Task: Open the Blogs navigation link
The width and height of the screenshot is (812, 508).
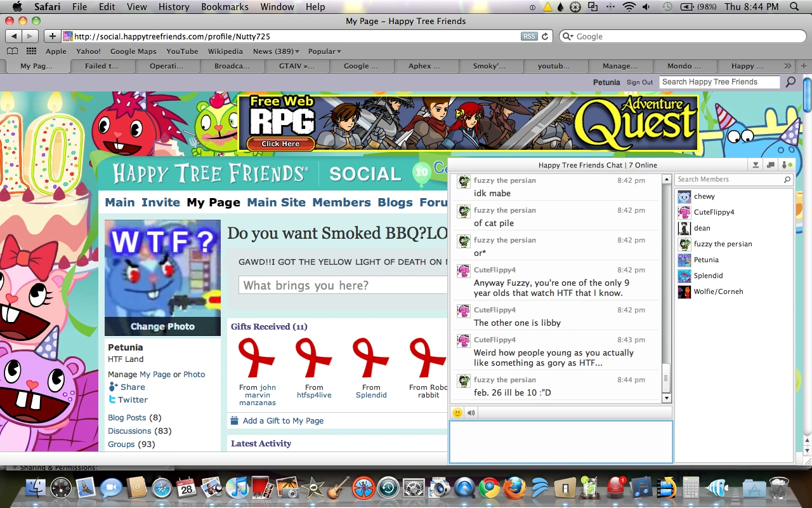Action: pos(395,203)
